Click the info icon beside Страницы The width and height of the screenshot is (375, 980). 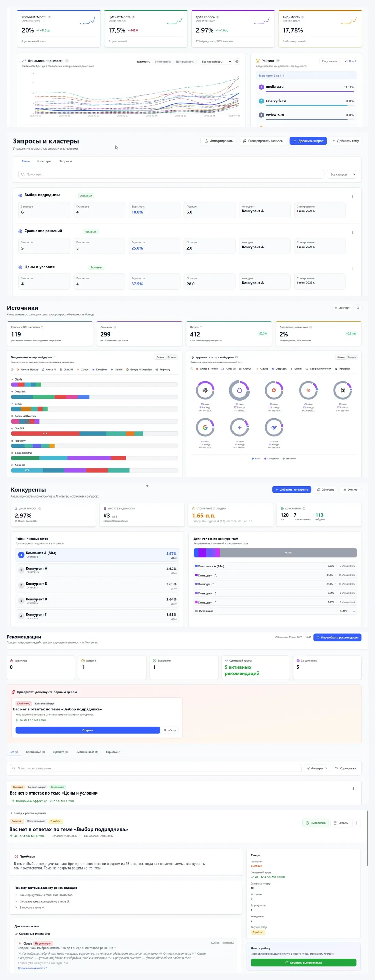point(115,327)
